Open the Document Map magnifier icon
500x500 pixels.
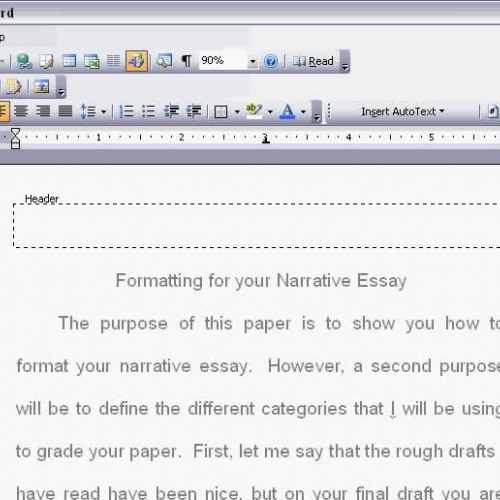point(164,61)
